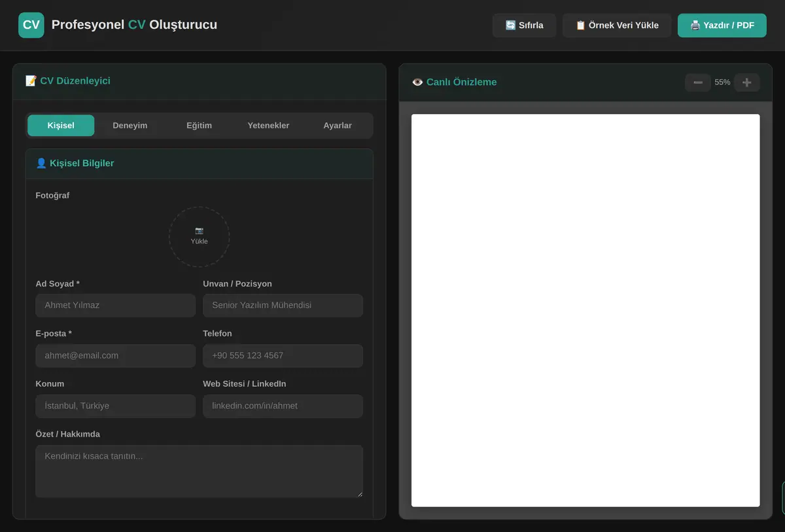
Task: Click the Unvan / Pozisyon field
Action: click(283, 306)
